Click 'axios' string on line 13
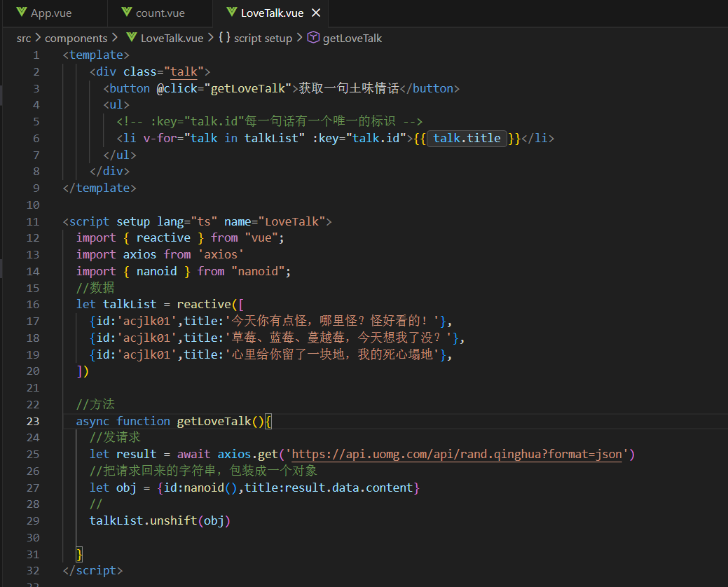This screenshot has width=728, height=587. (x=221, y=255)
